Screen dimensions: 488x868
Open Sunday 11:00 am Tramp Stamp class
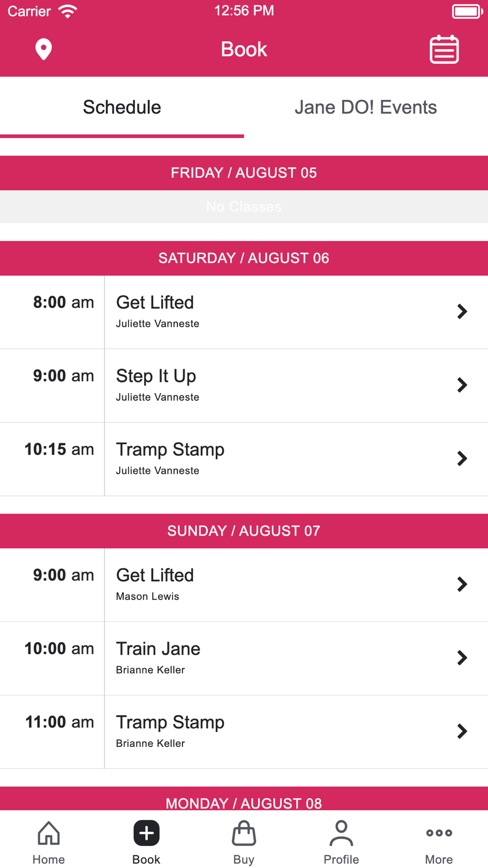(x=244, y=732)
